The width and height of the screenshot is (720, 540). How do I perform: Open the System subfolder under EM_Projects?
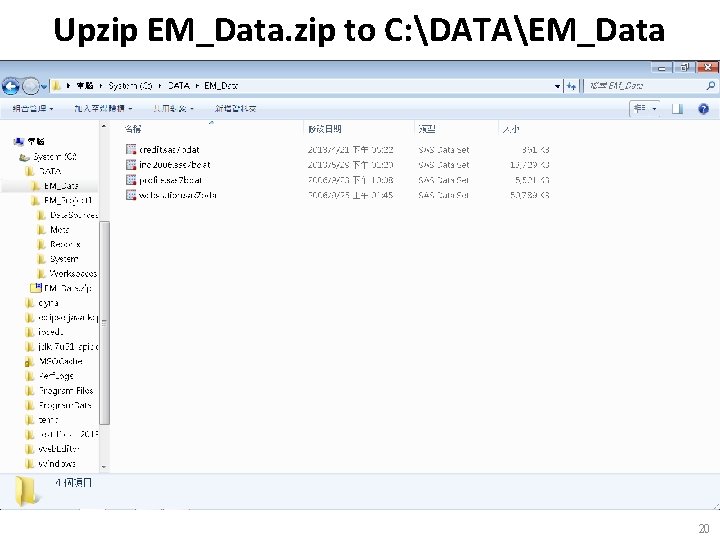[64, 259]
